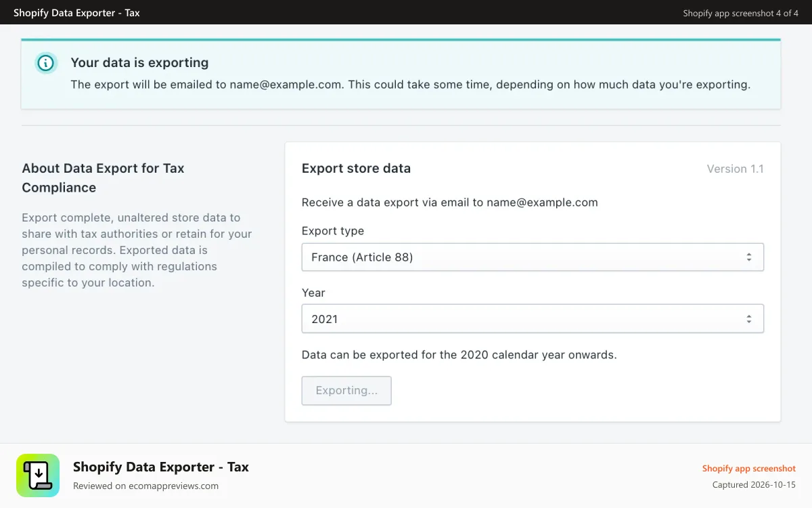Viewport: 812px width, 508px height.
Task: Click footer title 'Shopify Data Exporter - Tax'
Action: click(x=161, y=467)
